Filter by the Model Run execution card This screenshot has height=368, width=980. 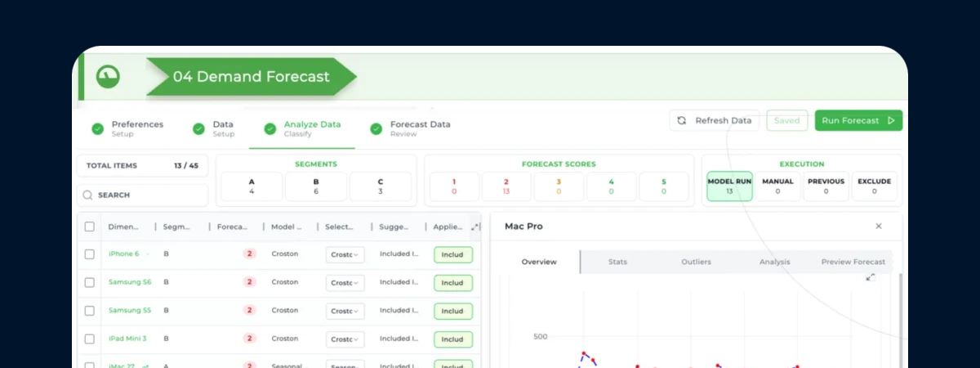729,186
